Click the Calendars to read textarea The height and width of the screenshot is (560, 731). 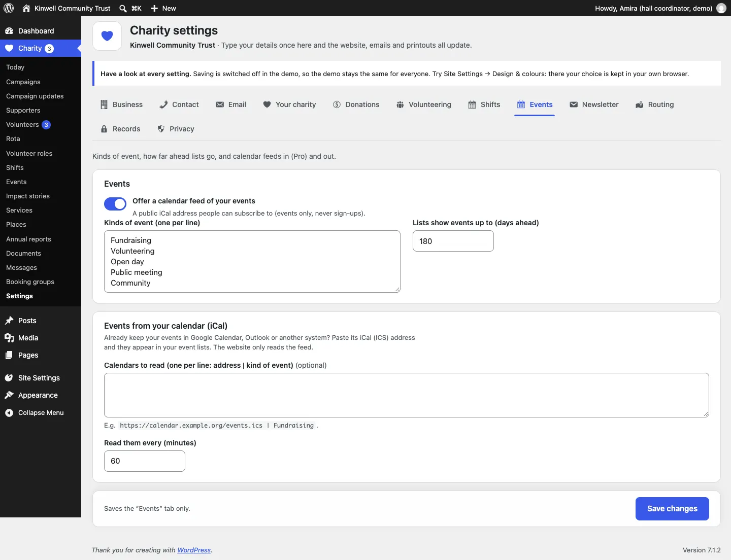(x=407, y=395)
